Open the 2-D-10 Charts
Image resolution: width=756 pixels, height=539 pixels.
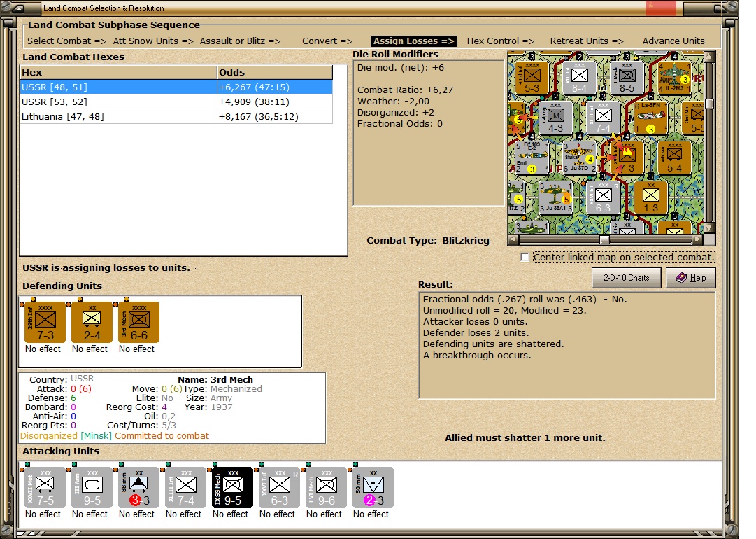pyautogui.click(x=627, y=278)
